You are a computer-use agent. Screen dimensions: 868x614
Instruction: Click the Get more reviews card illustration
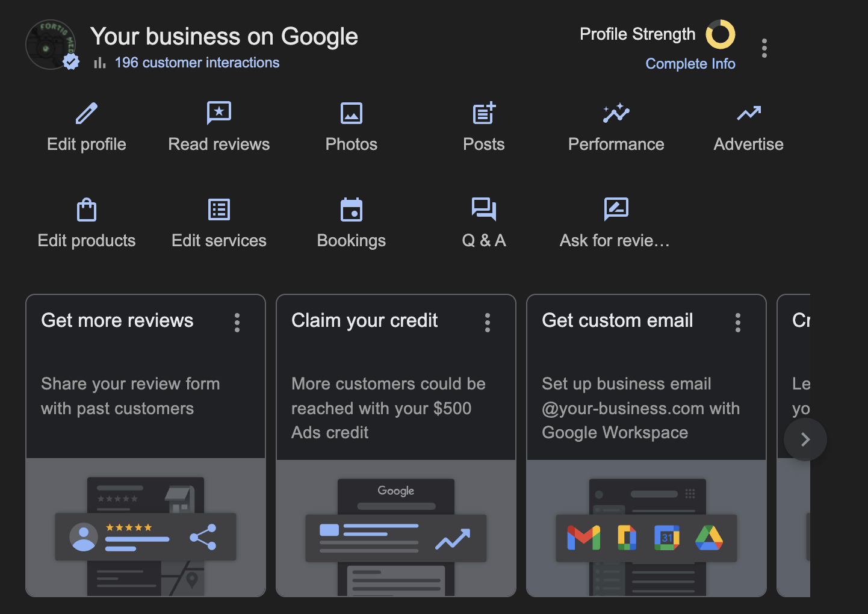click(x=146, y=528)
